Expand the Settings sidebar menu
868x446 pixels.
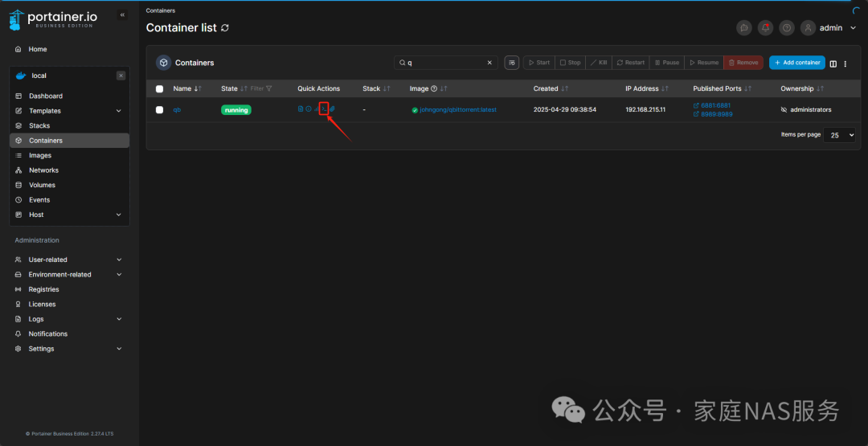[x=119, y=349]
